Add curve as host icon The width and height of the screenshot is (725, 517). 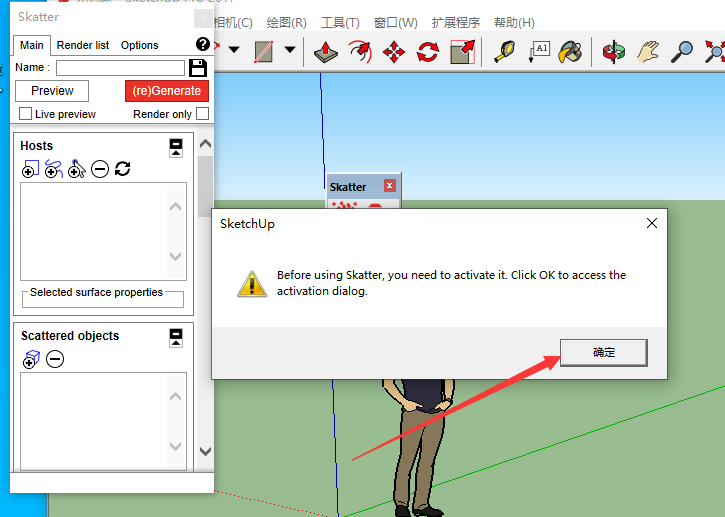pyautogui.click(x=54, y=169)
